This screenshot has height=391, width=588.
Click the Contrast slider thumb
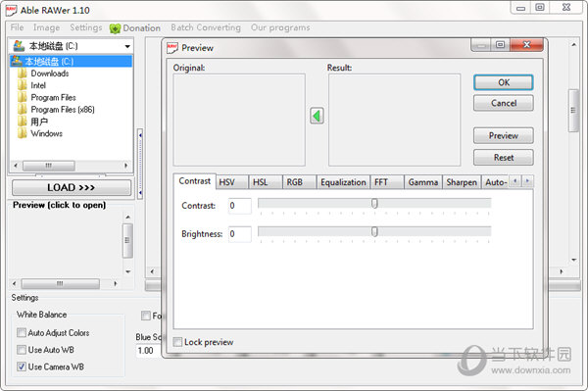click(x=374, y=203)
